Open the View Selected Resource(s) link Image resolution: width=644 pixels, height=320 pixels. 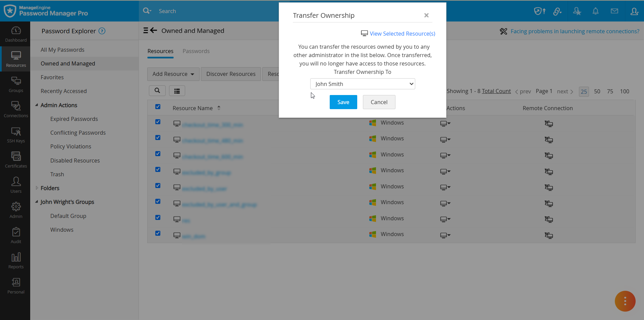coord(402,34)
